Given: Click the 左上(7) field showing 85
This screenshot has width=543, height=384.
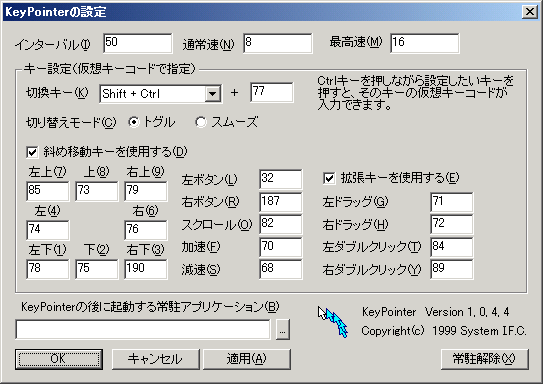Looking at the screenshot, I should tap(47, 191).
